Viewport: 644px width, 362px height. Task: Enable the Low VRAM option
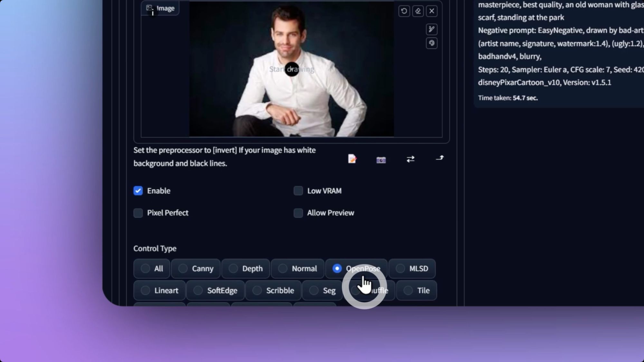click(298, 191)
